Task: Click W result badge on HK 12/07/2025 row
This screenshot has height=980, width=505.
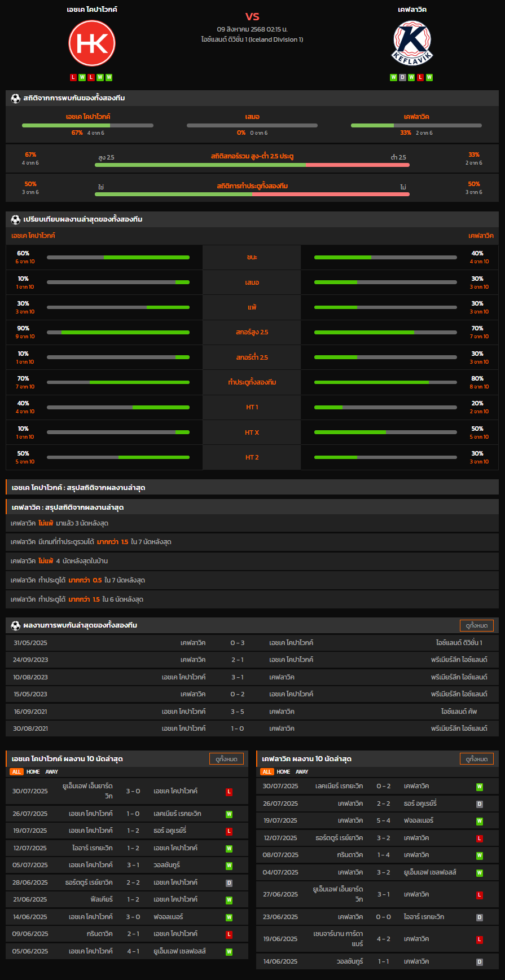Action: coord(229,849)
